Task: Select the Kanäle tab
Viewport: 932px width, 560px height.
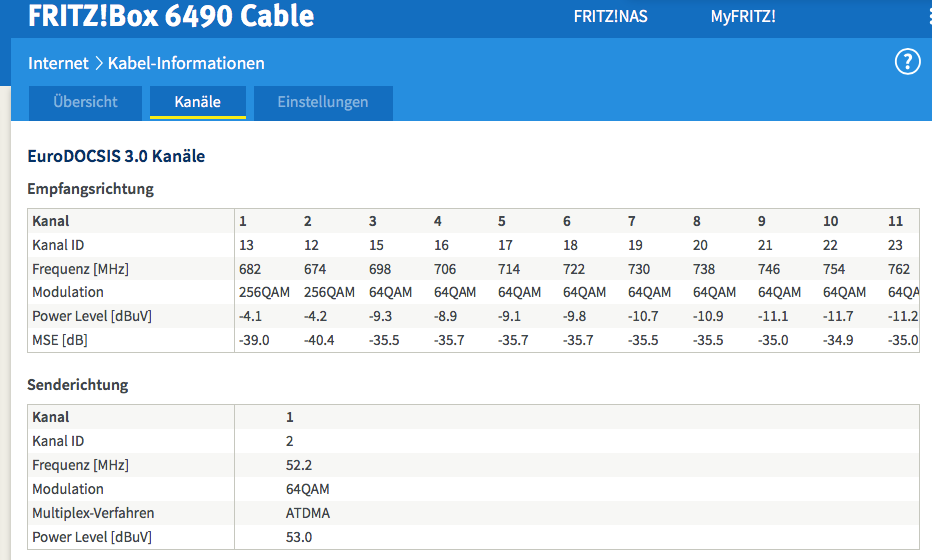Action: 197,102
